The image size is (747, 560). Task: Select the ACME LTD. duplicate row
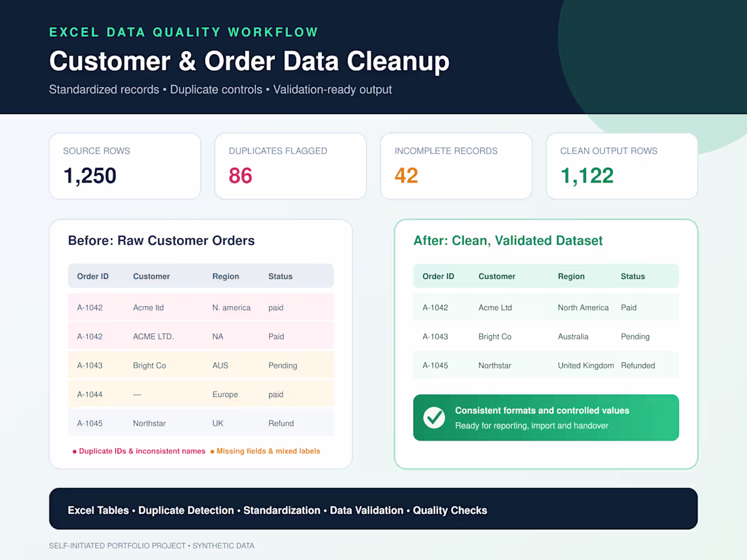201,336
